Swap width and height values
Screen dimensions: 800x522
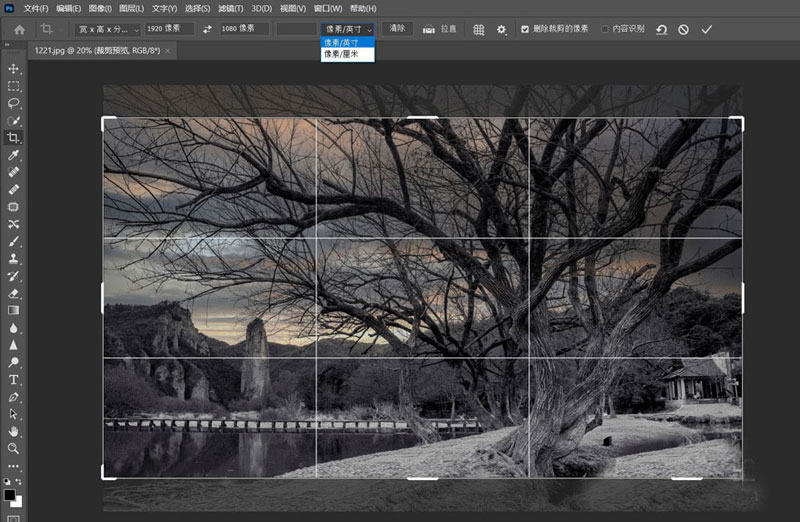pyautogui.click(x=207, y=30)
